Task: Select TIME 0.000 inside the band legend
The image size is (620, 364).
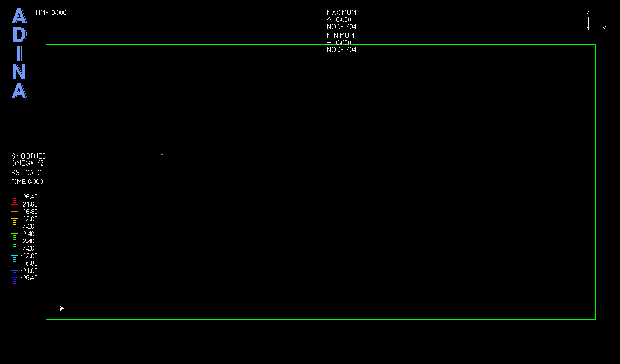Action: [27, 182]
